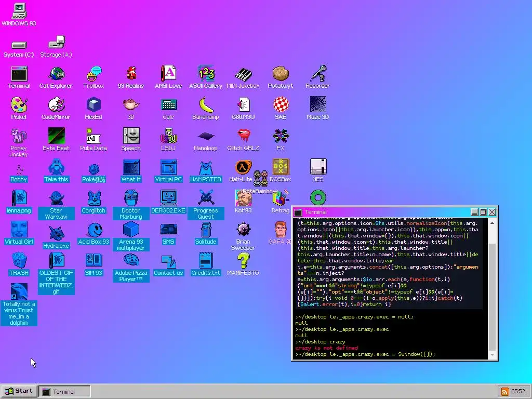
Task: Select Virtual Girl icon
Action: [19, 233]
